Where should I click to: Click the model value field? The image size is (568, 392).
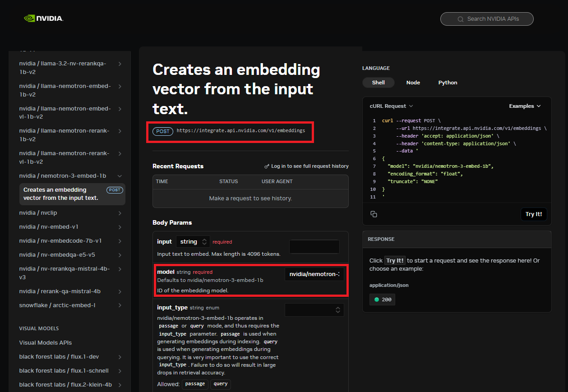click(314, 274)
